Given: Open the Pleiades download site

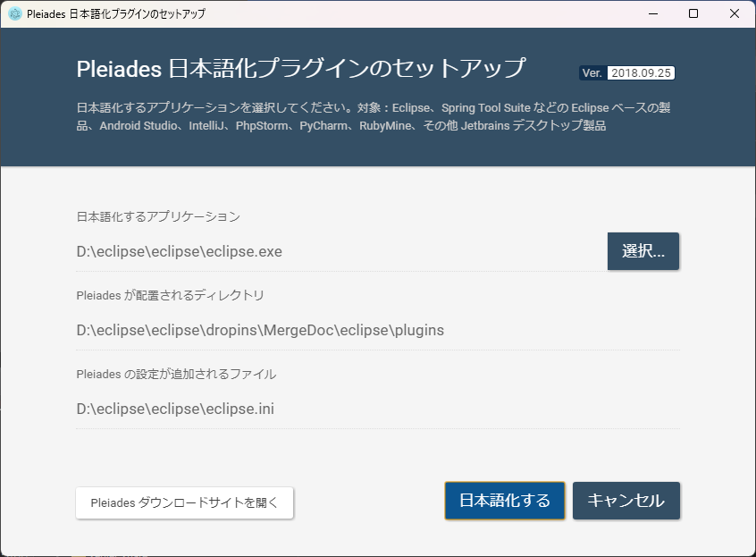Looking at the screenshot, I should [x=184, y=502].
